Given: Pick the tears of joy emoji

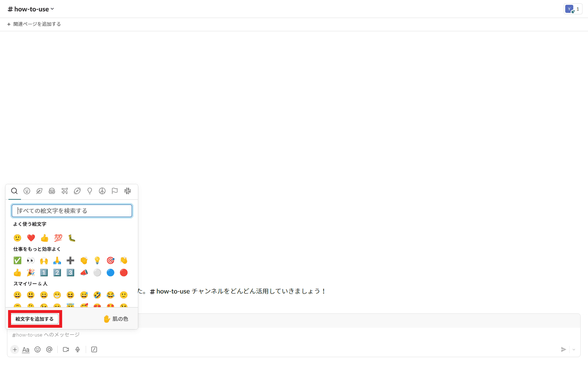Looking at the screenshot, I should pos(110,295).
